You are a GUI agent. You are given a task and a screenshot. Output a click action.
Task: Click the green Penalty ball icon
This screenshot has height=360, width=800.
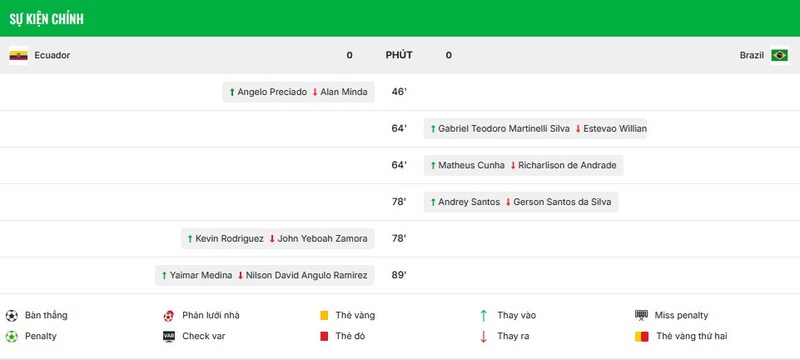(x=12, y=337)
